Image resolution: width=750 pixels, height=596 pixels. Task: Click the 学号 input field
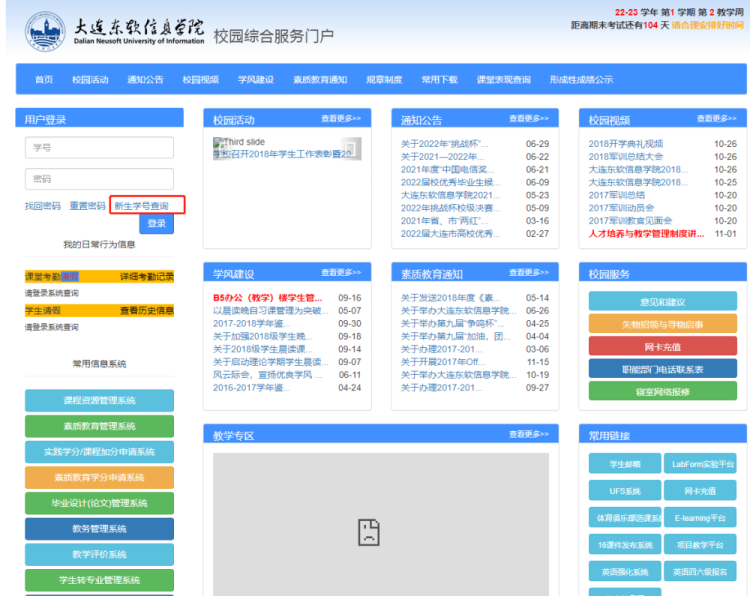pos(99,147)
